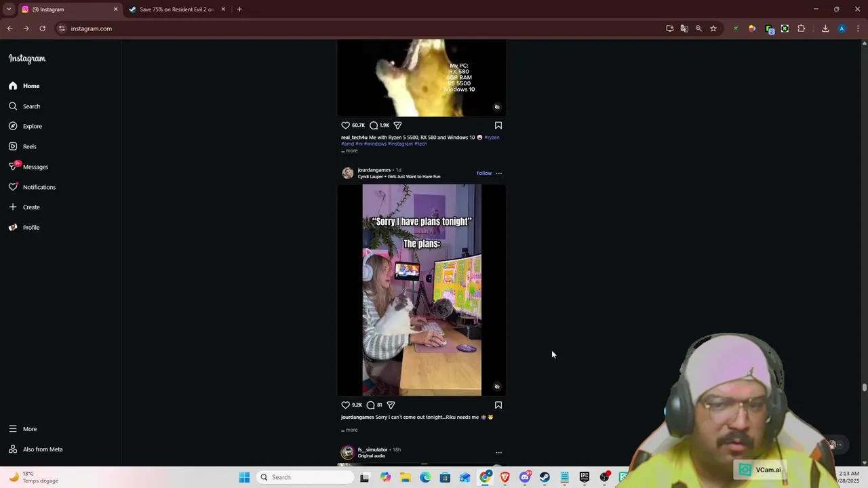
Task: Open the Chrome three-dot menu
Action: [x=858, y=28]
